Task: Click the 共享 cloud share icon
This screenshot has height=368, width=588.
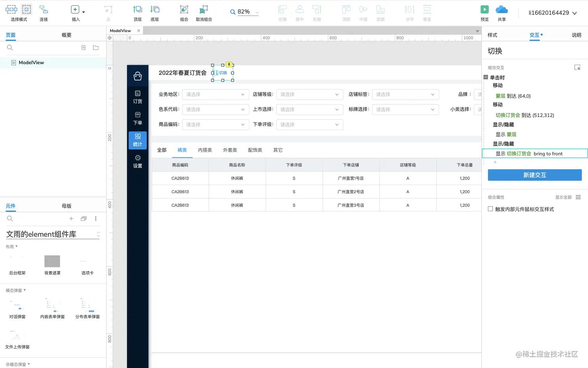Action: point(502,9)
